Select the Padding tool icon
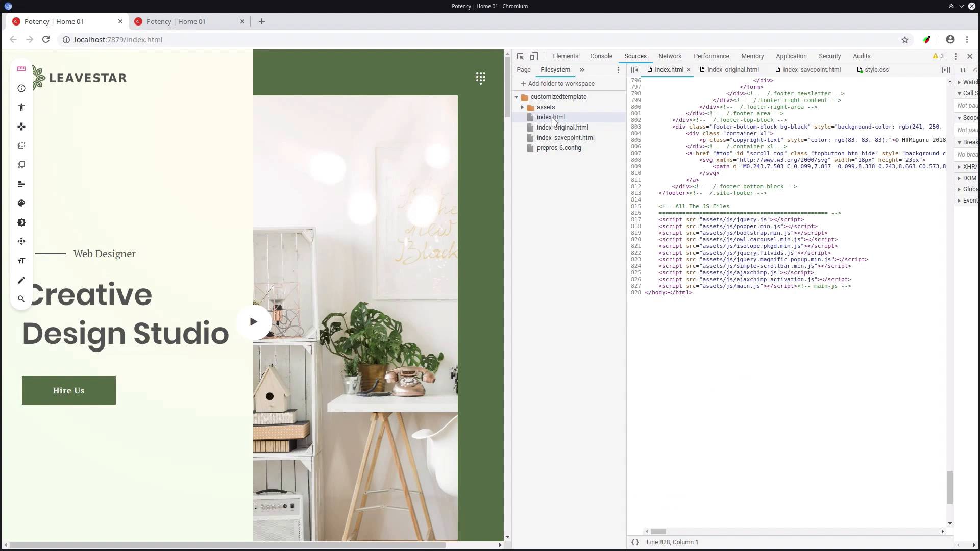980x551 pixels. point(21,165)
